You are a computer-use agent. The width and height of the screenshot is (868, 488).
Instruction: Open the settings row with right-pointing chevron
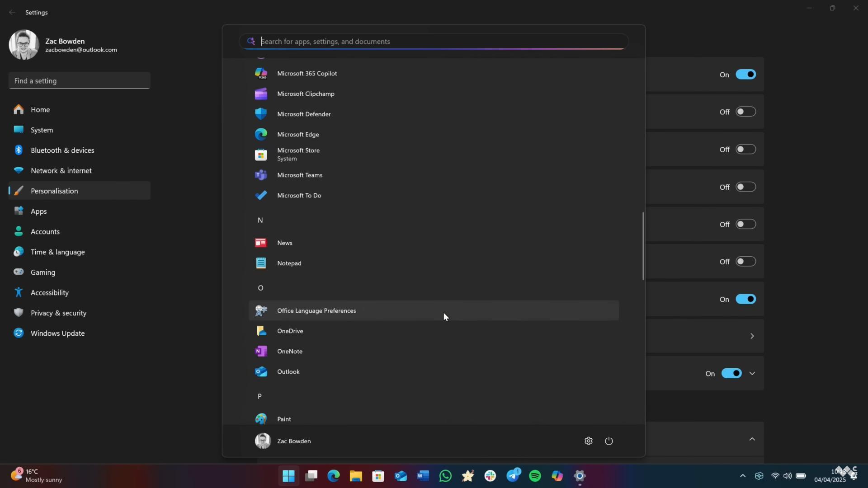pyautogui.click(x=705, y=336)
